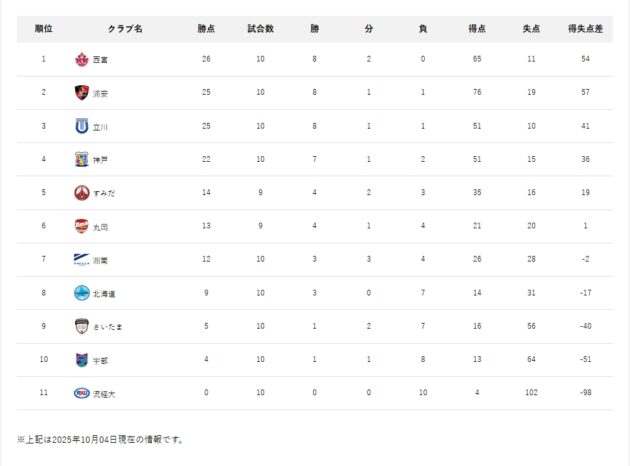Click the さいたま team crest
The width and height of the screenshot is (630, 466).
(82, 327)
